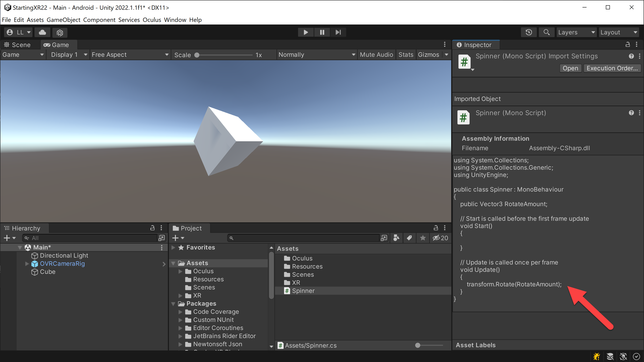The width and height of the screenshot is (644, 362).
Task: Toggle hidden packages visibility showing 20
Action: click(x=440, y=238)
